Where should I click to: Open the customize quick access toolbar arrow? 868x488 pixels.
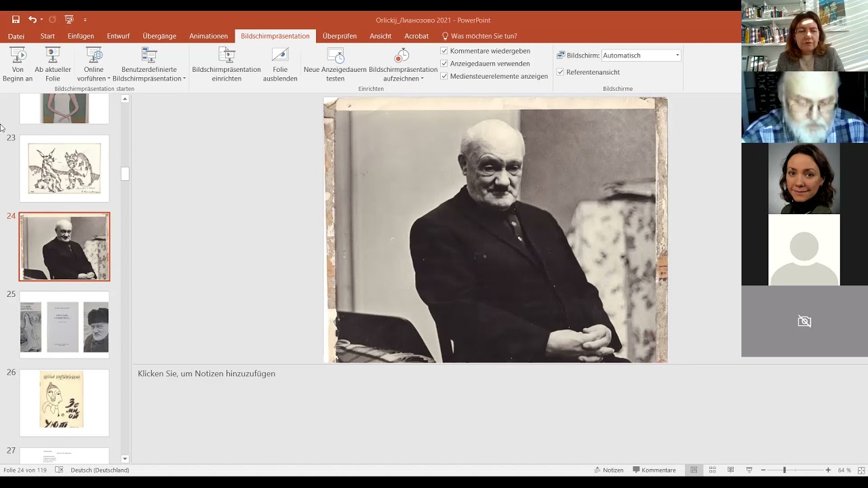pos(85,20)
